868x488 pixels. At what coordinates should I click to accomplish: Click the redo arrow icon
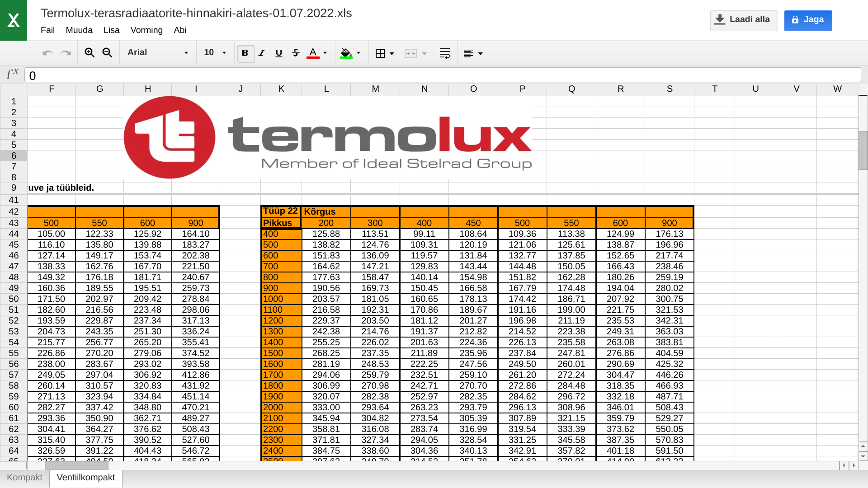[66, 53]
